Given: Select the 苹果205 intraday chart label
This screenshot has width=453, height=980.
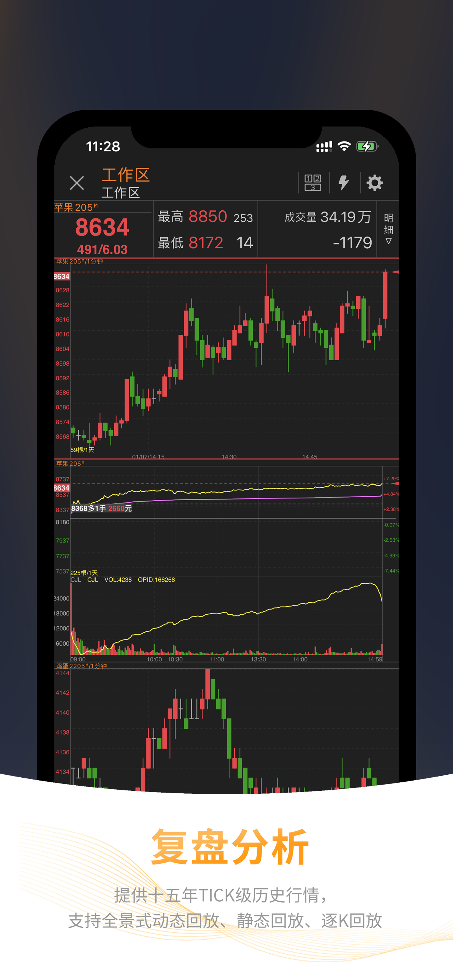Looking at the screenshot, I should 70,463.
